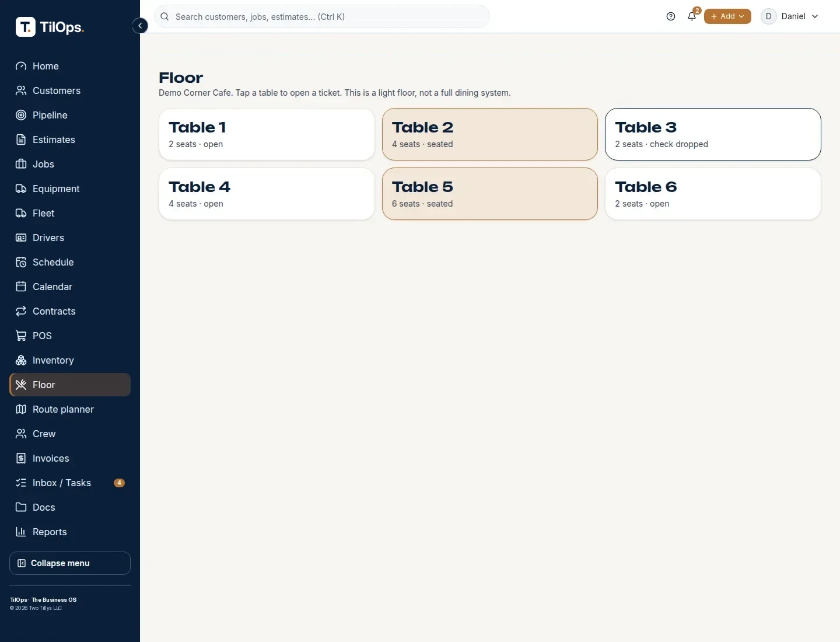The height and width of the screenshot is (642, 840).
Task: Click the Fleet truck icon
Action: [21, 213]
